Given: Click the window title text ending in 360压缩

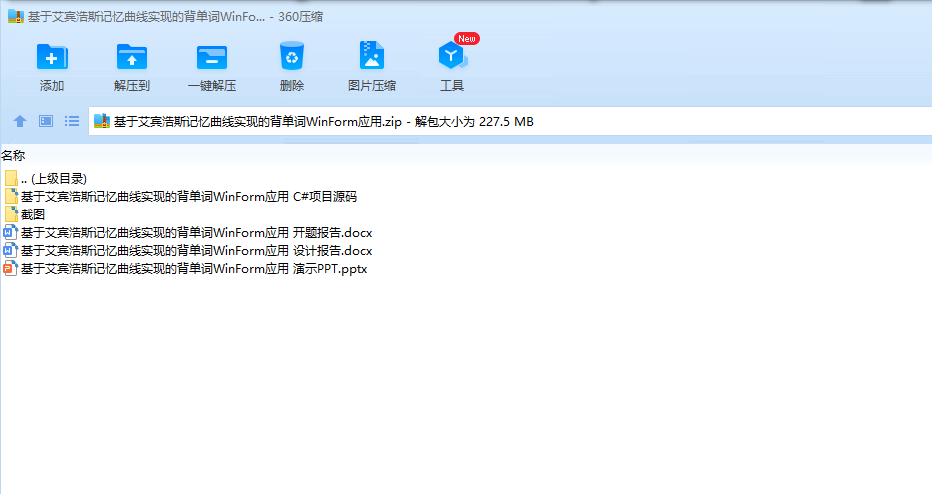Looking at the screenshot, I should (175, 17).
